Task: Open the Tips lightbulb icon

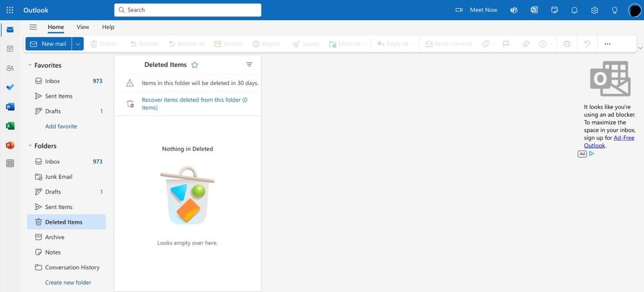Action: tap(614, 10)
